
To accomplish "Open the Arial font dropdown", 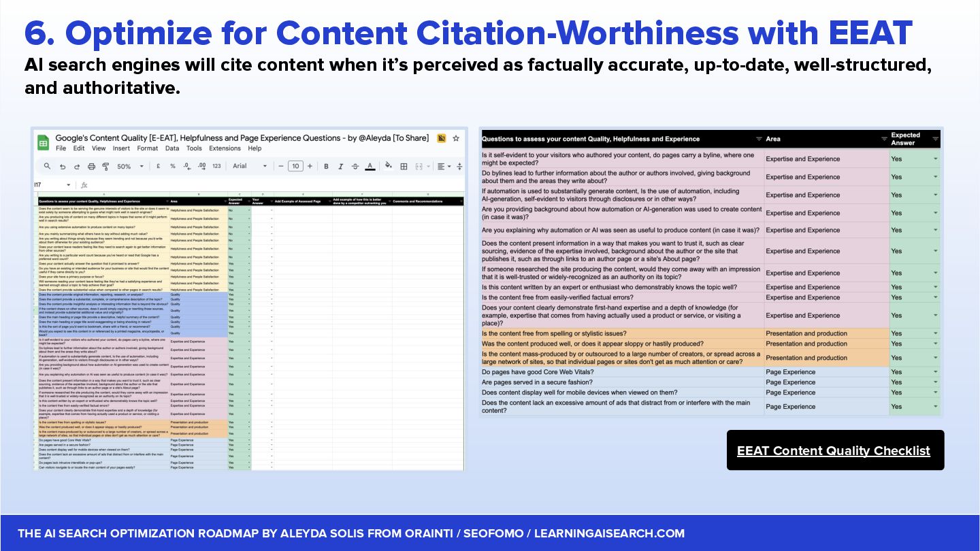I will pyautogui.click(x=249, y=167).
